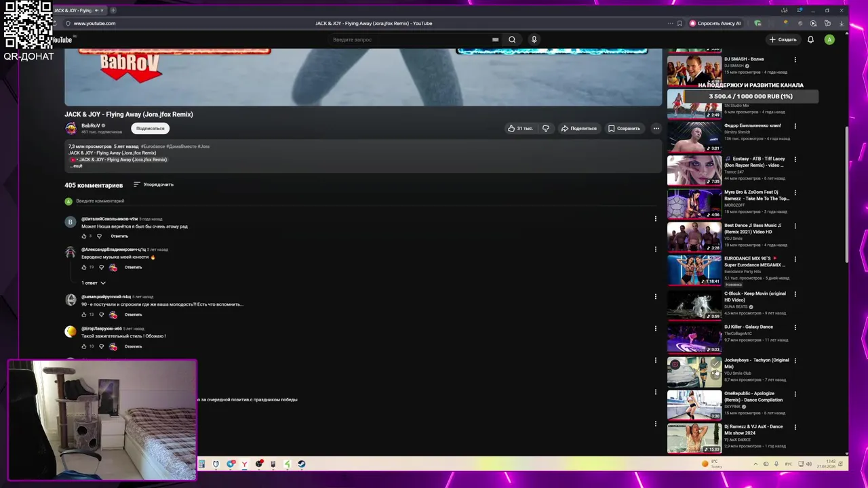
Task: Open Yandex Browser icon in taskbar
Action: (x=245, y=464)
